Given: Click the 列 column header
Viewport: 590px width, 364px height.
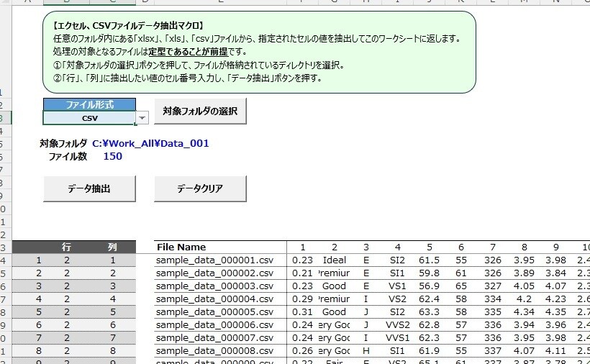Looking at the screenshot, I should [x=112, y=247].
